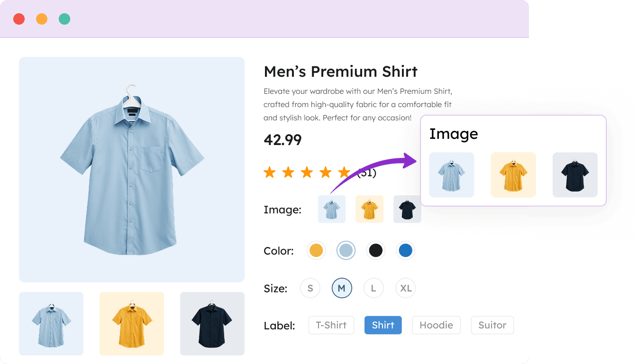638x364 pixels.
Task: Click the main product image of the blue shirt
Action: click(131, 169)
